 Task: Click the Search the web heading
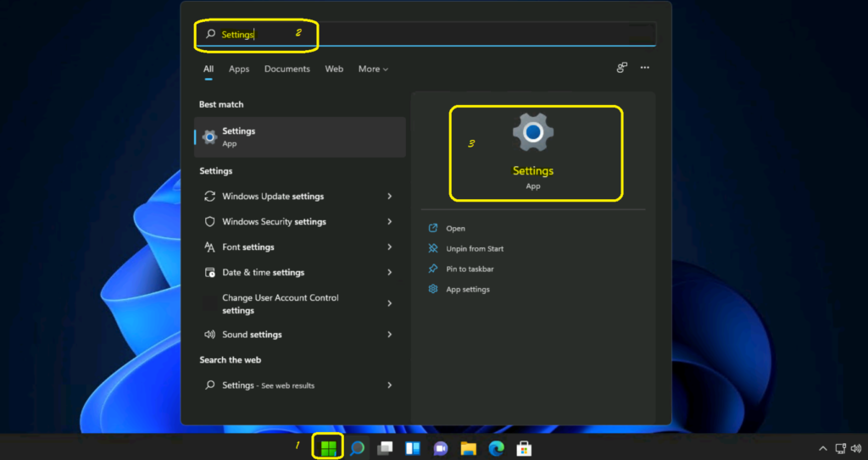[x=231, y=360]
